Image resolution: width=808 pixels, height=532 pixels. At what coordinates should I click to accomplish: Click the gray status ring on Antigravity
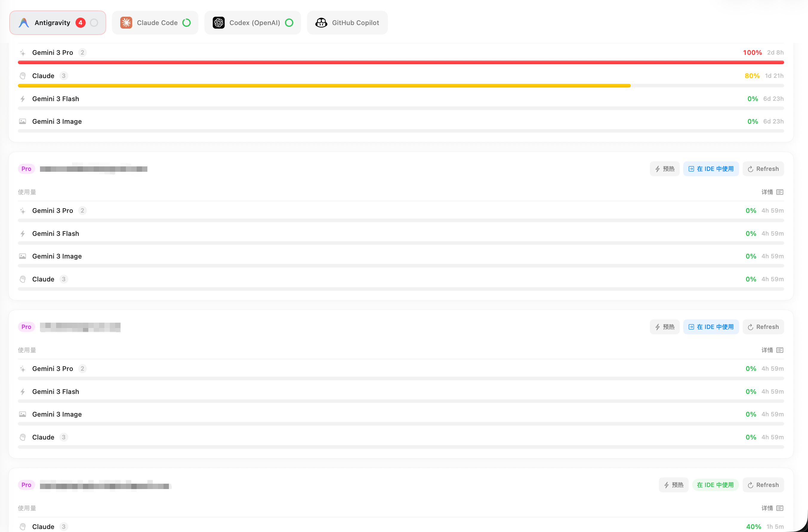tap(94, 23)
